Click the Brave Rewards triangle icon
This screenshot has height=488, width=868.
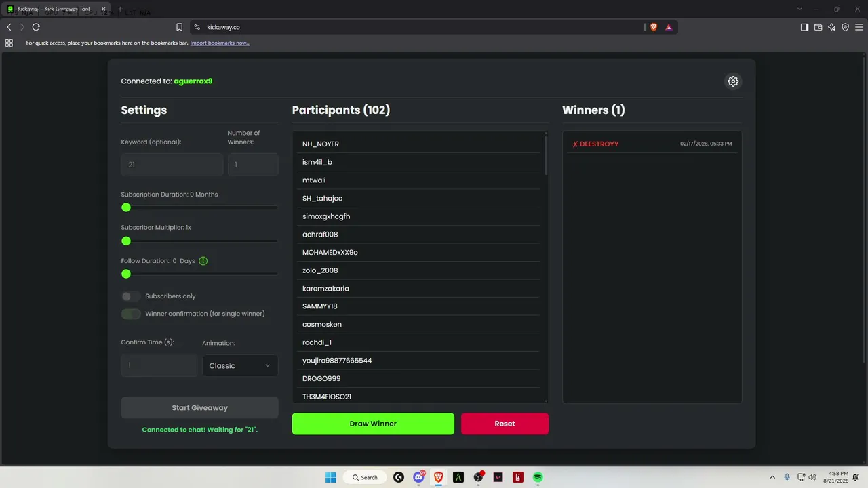click(669, 27)
